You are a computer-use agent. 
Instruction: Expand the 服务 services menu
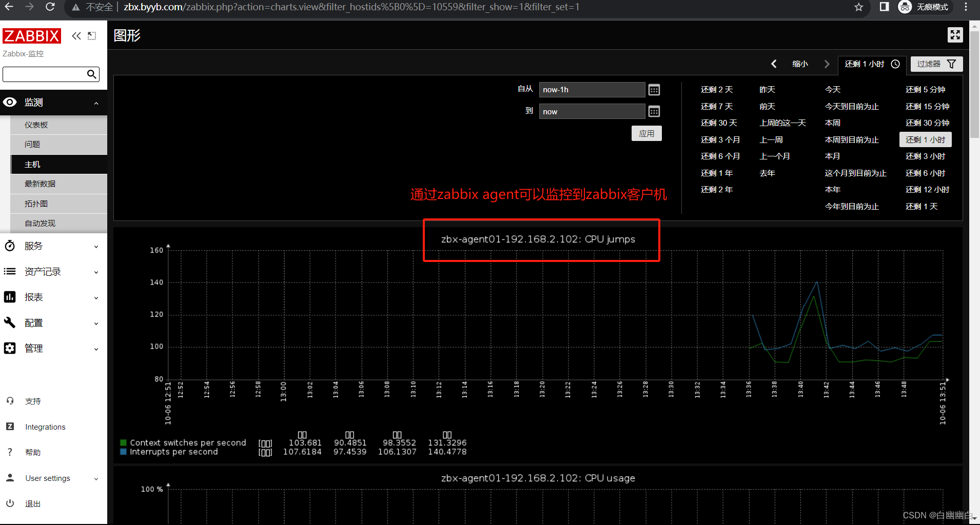53,246
